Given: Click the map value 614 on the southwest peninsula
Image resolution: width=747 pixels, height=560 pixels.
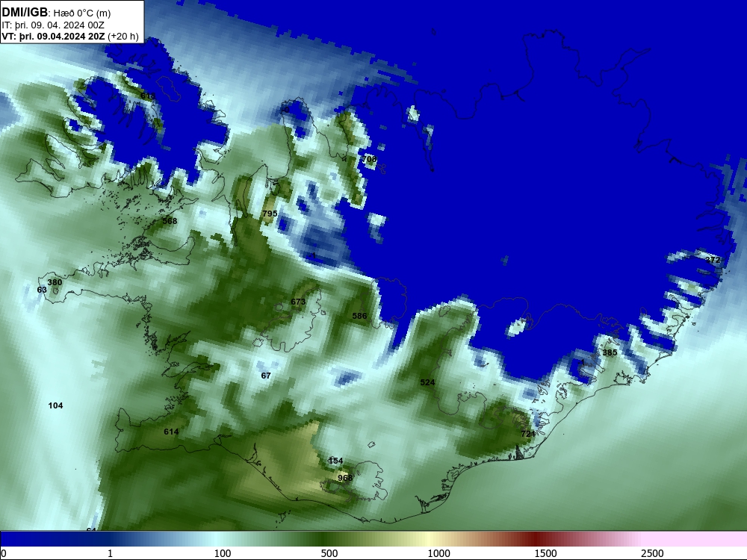Looking at the screenshot, I should 171,432.
